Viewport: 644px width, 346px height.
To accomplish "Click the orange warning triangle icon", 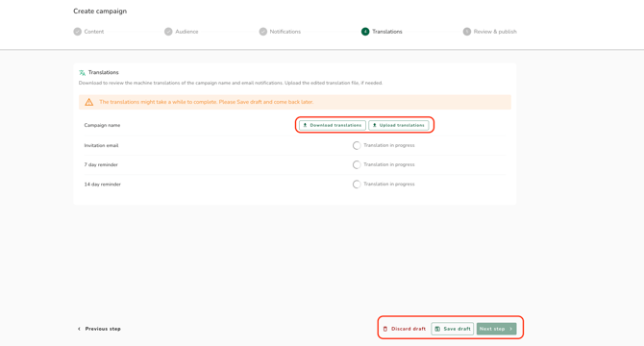I will 88,102.
